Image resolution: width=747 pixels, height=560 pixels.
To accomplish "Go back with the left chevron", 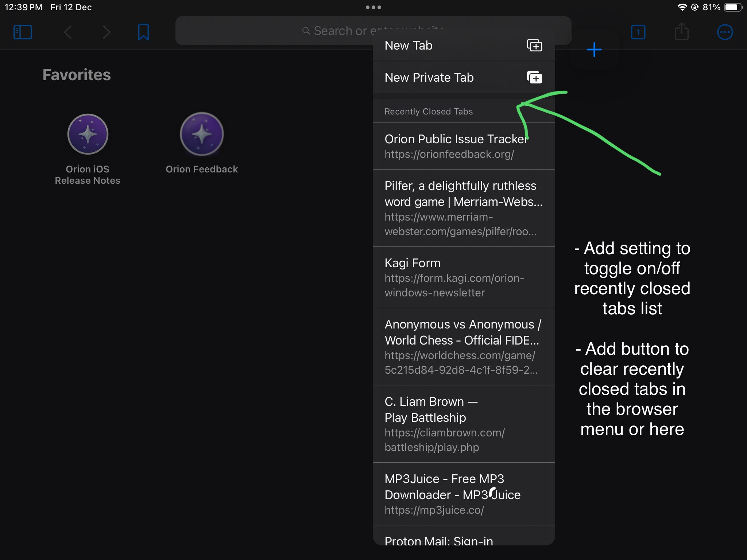I will pos(68,32).
